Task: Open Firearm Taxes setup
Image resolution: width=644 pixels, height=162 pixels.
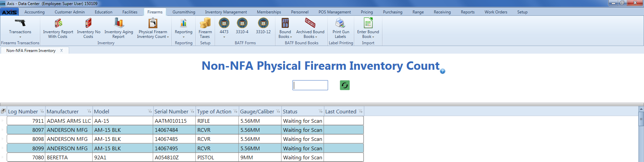Action: (x=205, y=28)
